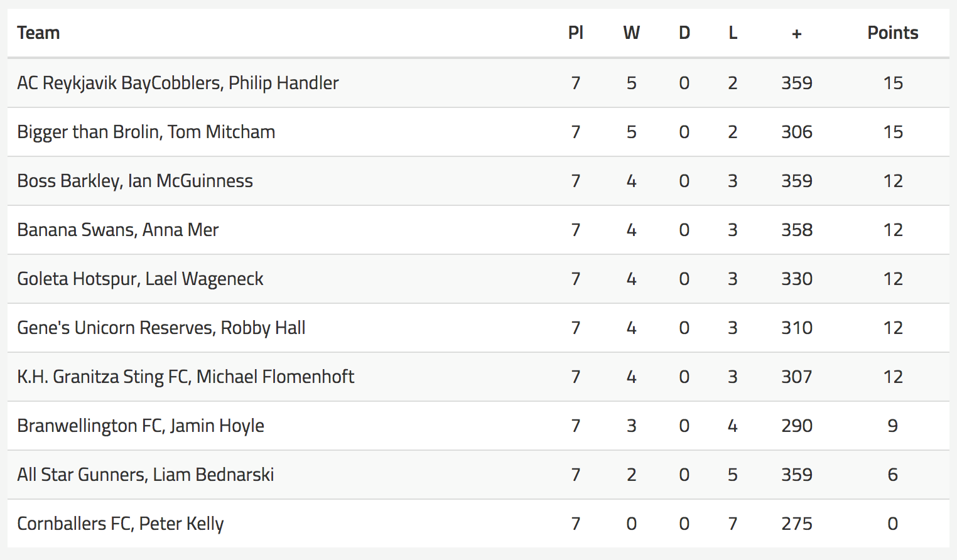This screenshot has height=560, width=957.
Task: Click the 275 score in Cornballers row
Action: coord(796,524)
